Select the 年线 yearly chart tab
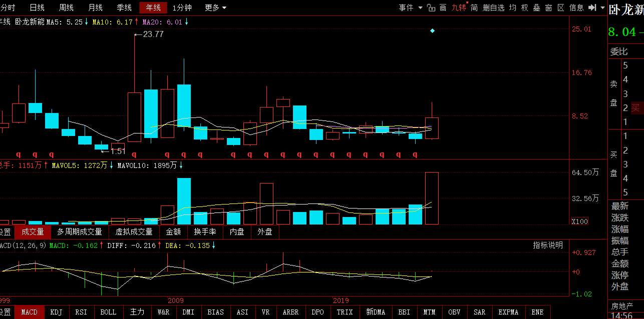This screenshot has width=644, height=319. pyautogui.click(x=153, y=7)
